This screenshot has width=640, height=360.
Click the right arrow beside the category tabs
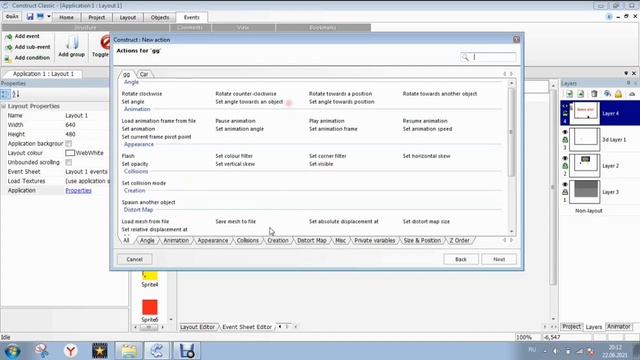pos(511,240)
